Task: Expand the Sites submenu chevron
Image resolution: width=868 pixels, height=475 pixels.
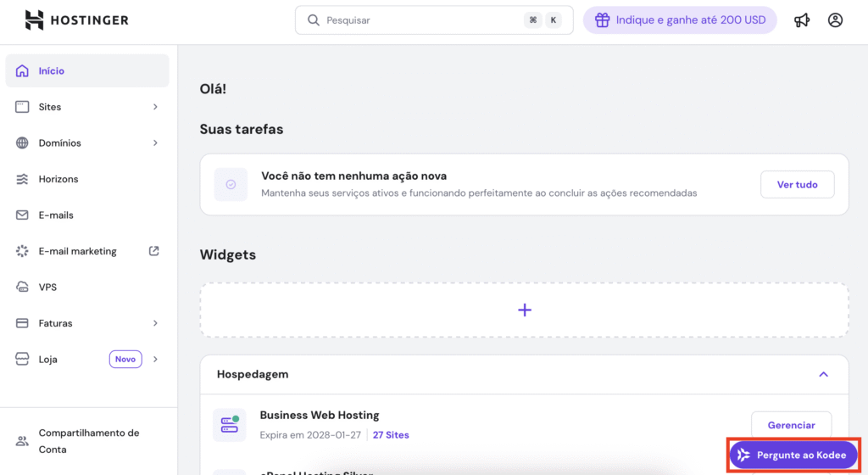Action: [x=156, y=107]
